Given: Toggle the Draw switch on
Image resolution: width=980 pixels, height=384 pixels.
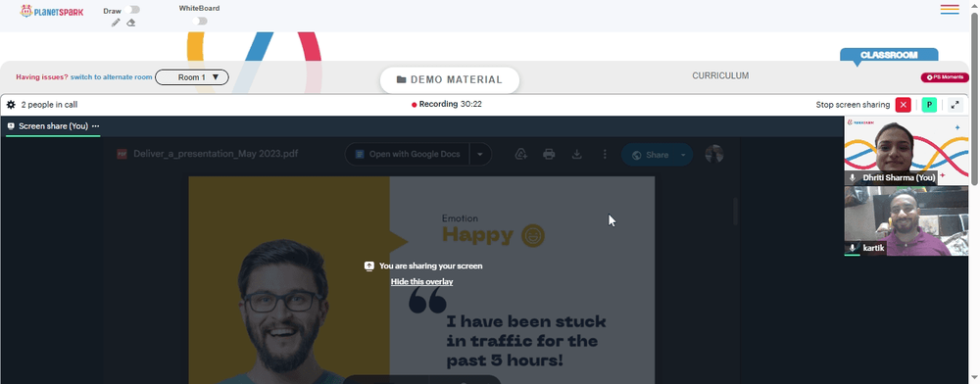Looking at the screenshot, I should tap(132, 10).
